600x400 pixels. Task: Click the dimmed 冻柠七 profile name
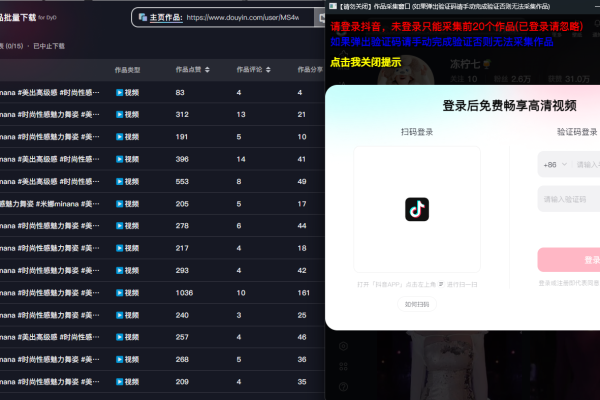click(465, 64)
